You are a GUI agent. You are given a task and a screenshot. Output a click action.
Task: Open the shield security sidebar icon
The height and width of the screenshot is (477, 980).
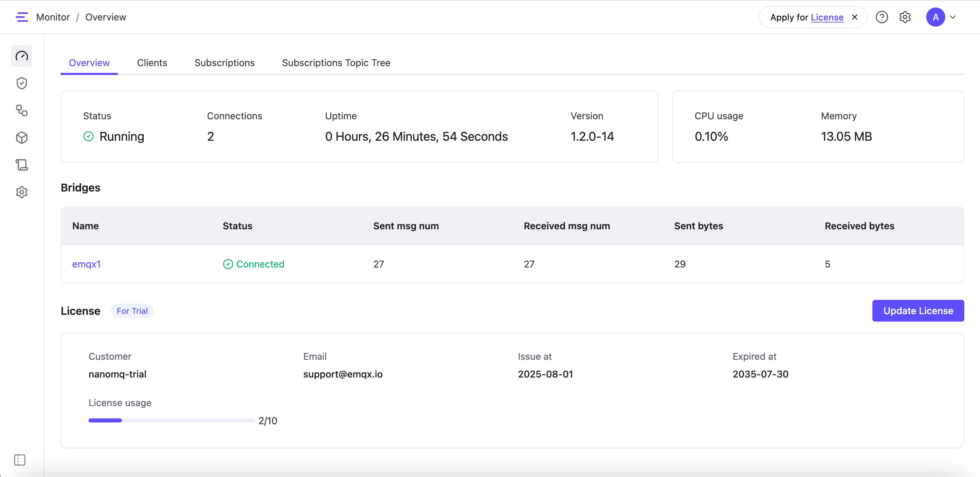point(22,83)
